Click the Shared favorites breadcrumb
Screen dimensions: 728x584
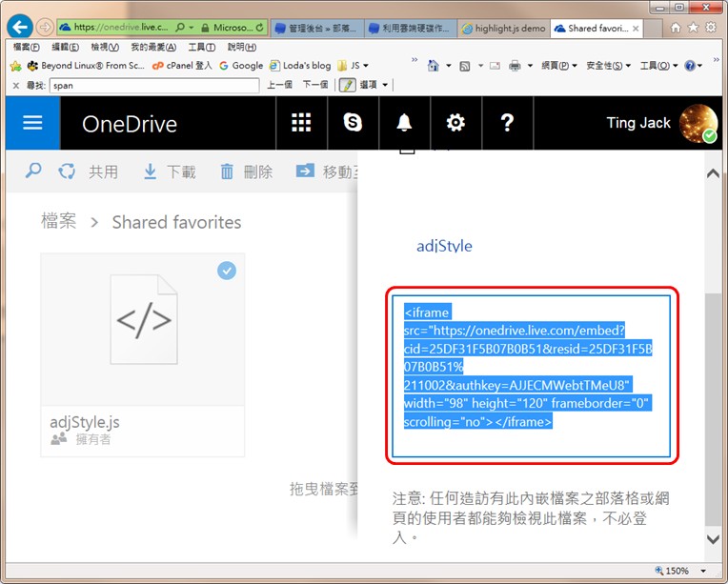(176, 222)
